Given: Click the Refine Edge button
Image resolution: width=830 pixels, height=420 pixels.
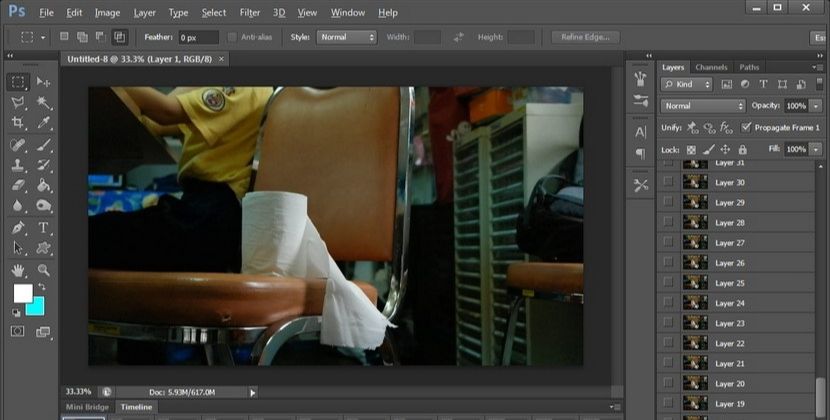Looking at the screenshot, I should tap(585, 37).
